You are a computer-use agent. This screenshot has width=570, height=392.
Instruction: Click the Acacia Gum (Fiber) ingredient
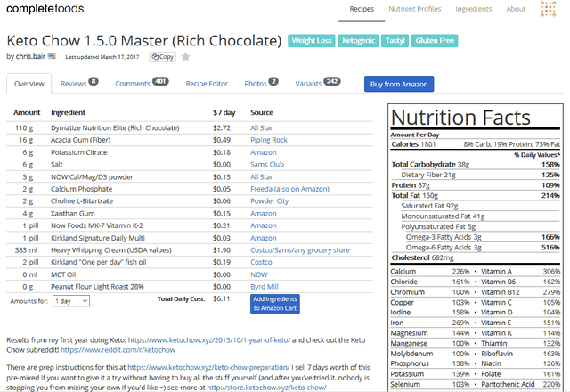tap(81, 140)
